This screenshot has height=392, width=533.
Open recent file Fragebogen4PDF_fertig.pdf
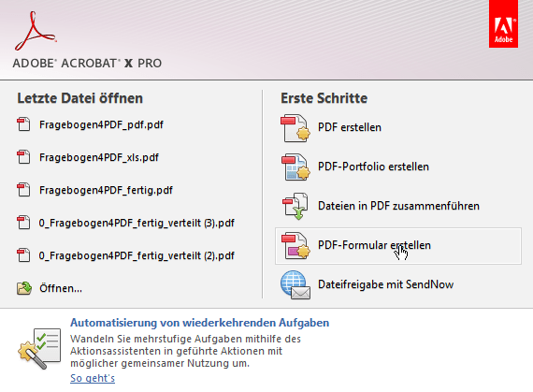106,190
